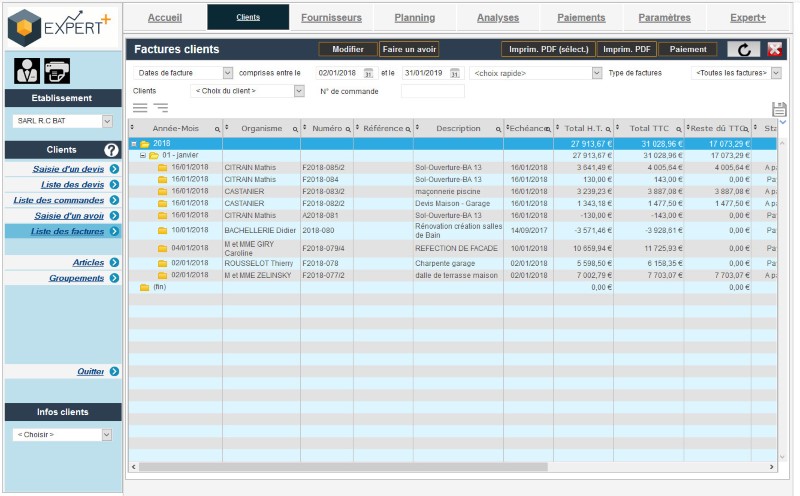800x496 pixels.
Task: Click search icon in Année-Mois column
Action: [217, 130]
